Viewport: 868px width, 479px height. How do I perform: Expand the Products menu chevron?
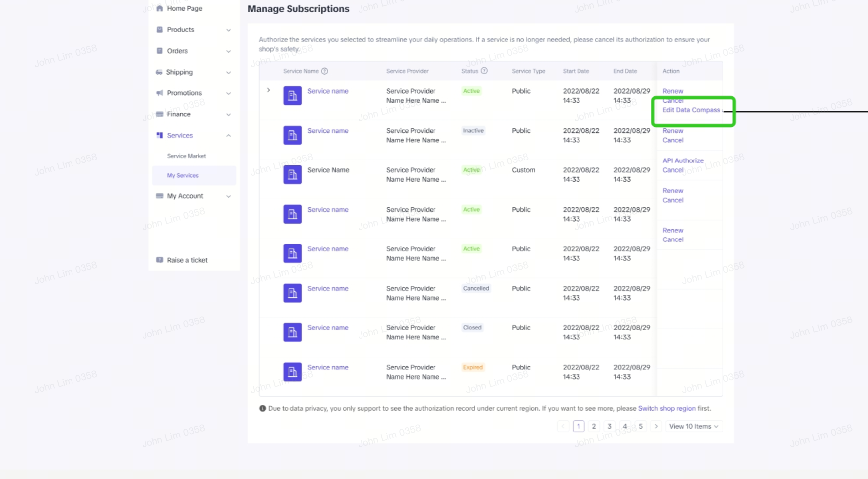228,30
